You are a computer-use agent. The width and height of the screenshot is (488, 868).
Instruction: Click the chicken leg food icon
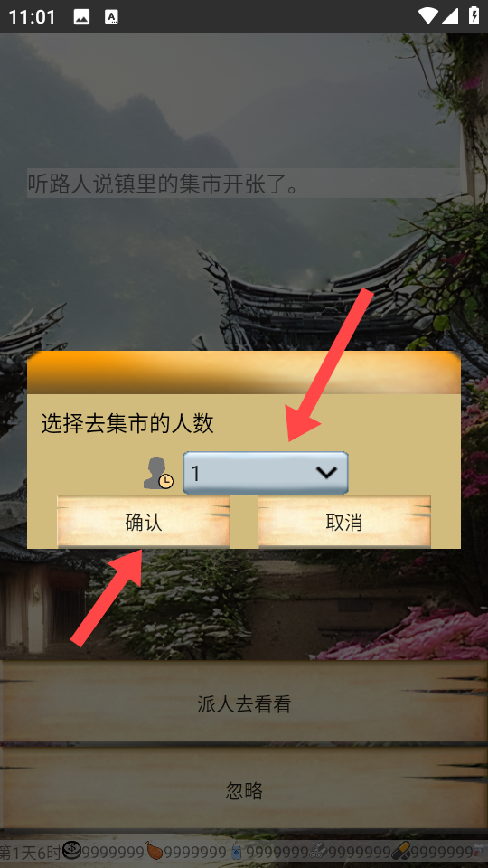(154, 850)
